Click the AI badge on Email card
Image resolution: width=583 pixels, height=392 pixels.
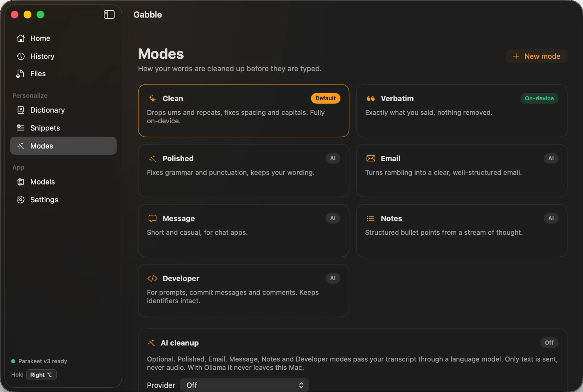551,158
